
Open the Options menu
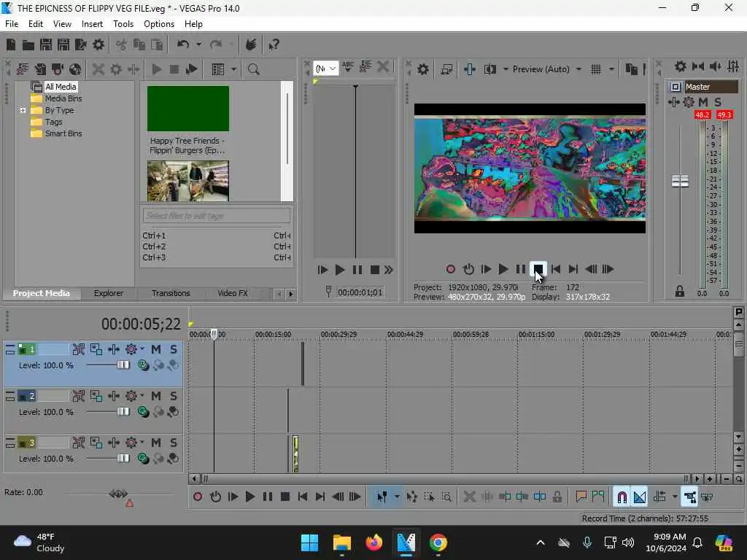(158, 24)
